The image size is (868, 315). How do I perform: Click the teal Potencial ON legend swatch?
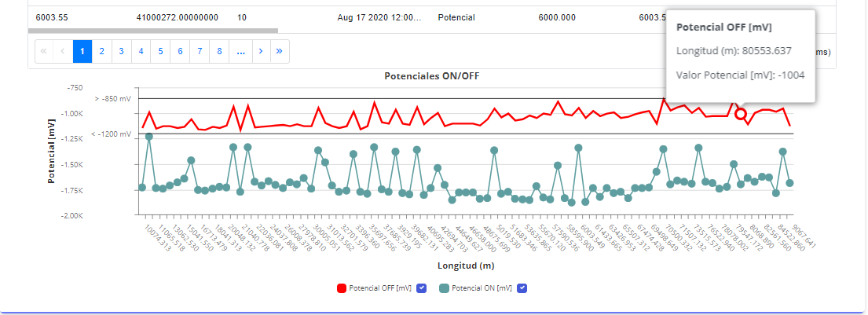tap(444, 288)
